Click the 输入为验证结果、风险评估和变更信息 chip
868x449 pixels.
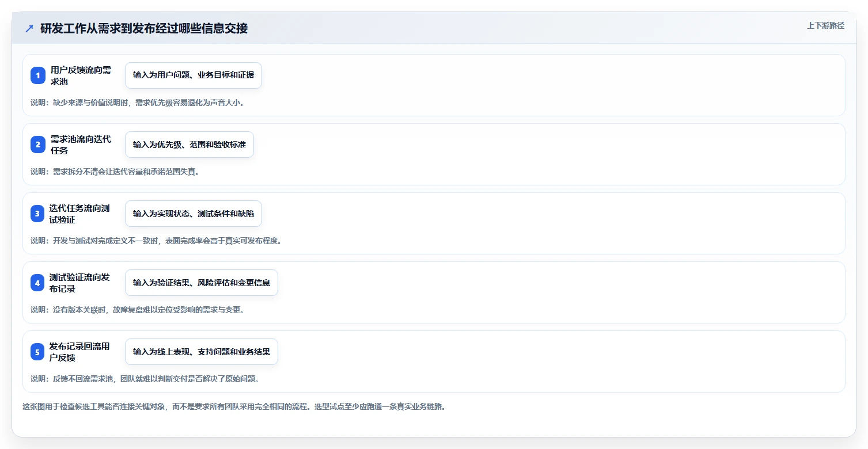point(202,283)
